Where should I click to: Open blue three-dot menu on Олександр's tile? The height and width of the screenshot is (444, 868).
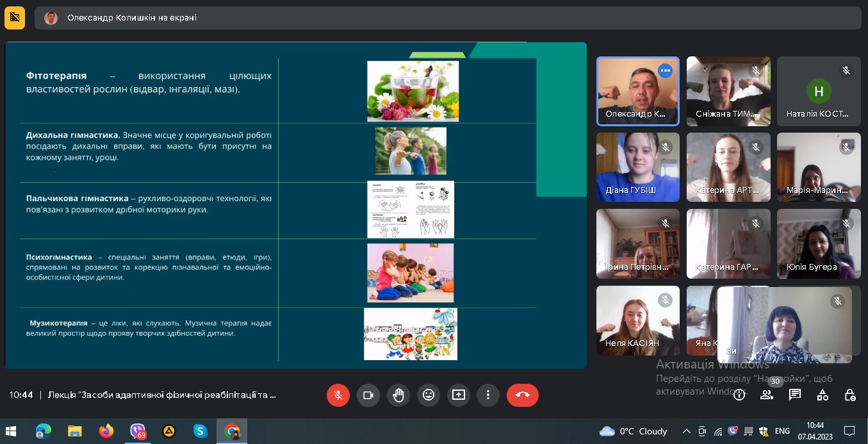point(666,70)
